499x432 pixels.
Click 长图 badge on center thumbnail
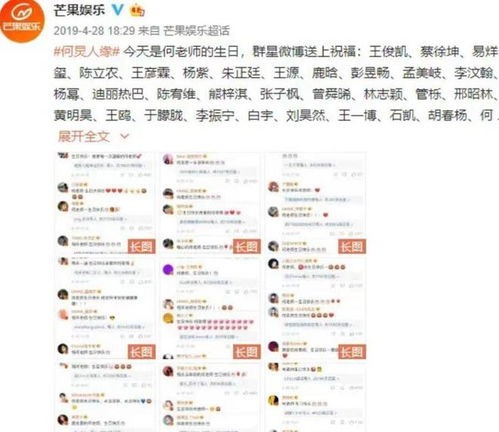coord(247,352)
